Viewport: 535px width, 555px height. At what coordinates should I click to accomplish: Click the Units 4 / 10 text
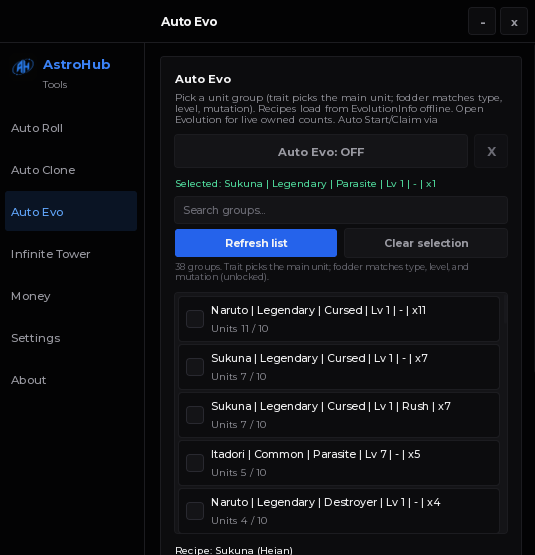coord(239,520)
